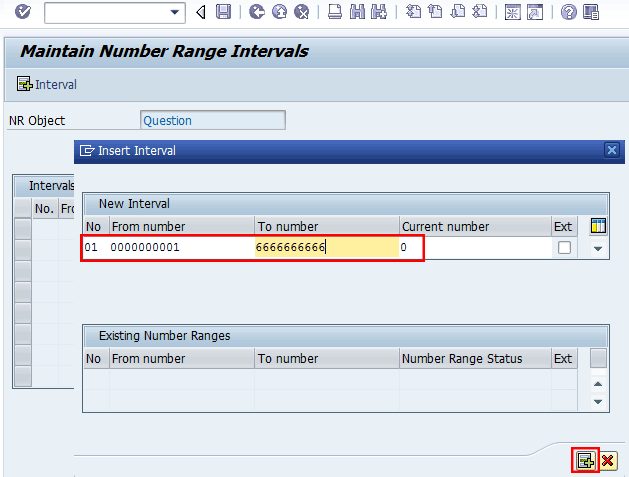Click the New Interval Ext column header
This screenshot has height=477, width=629.
[564, 227]
